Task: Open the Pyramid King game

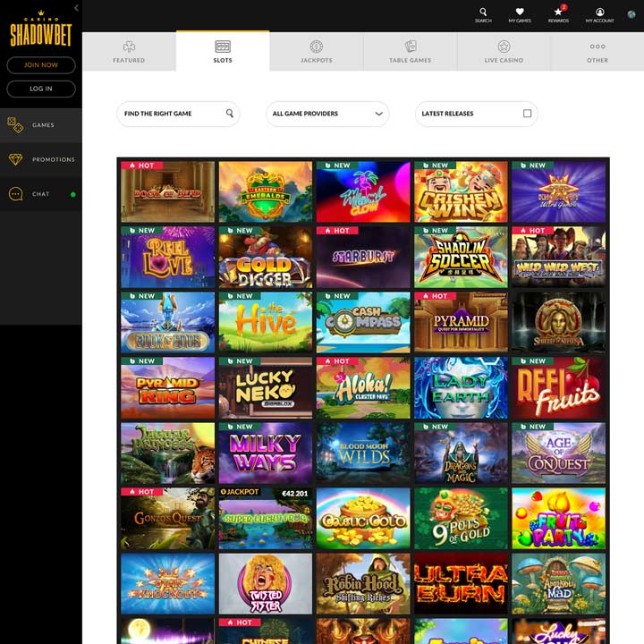Action: (167, 387)
